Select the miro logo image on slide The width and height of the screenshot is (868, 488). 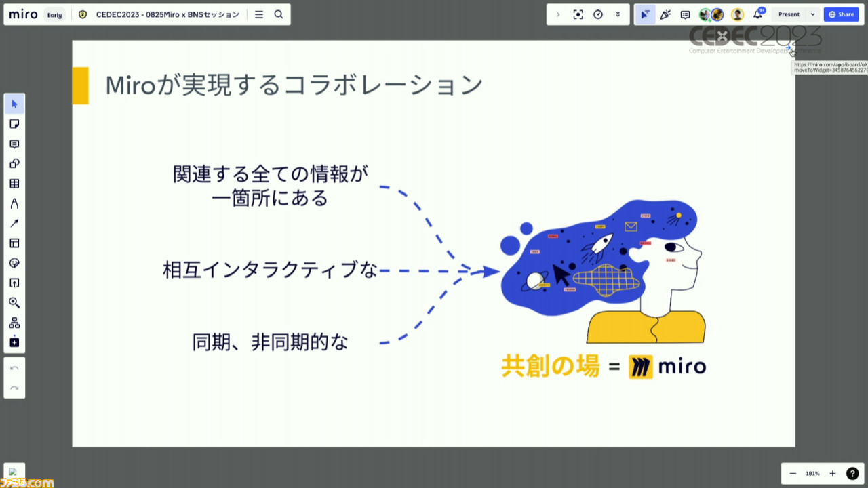667,367
